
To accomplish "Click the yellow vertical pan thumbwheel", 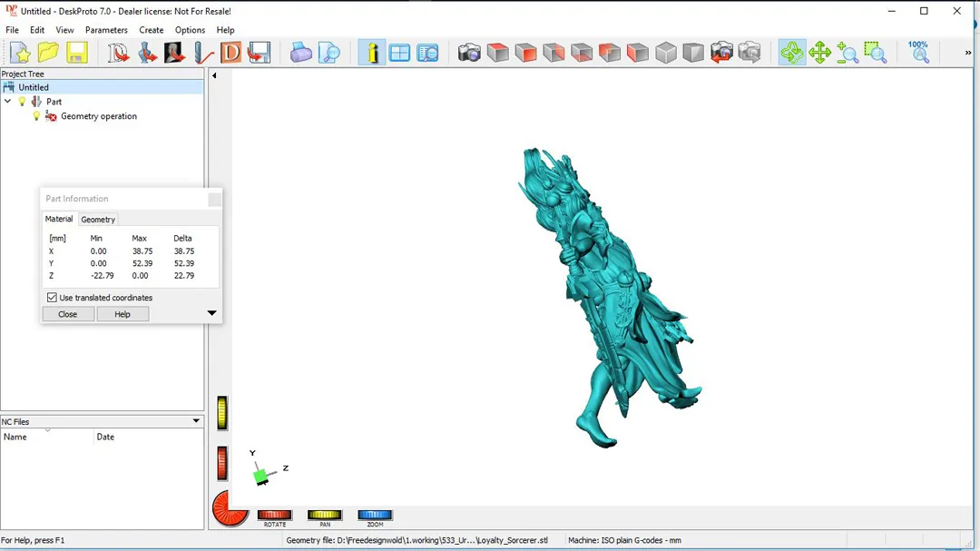I will (222, 413).
